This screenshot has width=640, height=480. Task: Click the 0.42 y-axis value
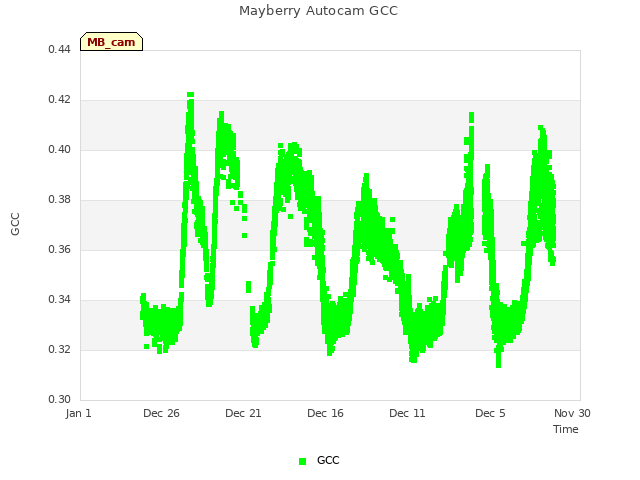(60, 100)
